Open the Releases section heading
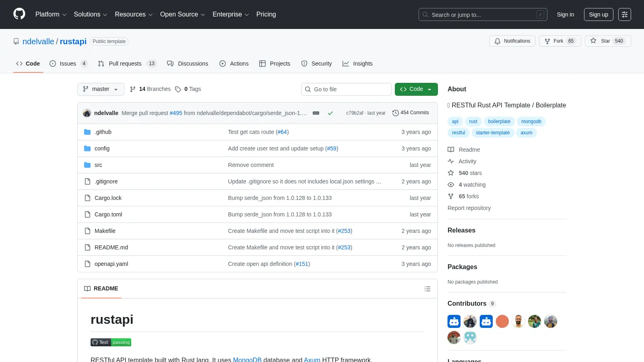The width and height of the screenshot is (644, 362). click(x=461, y=230)
